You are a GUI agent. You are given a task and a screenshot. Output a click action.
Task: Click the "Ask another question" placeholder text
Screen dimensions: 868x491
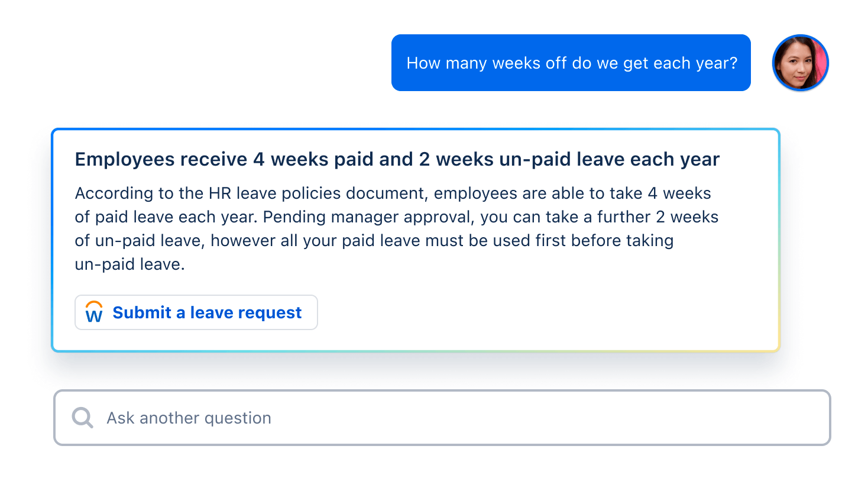[189, 418]
